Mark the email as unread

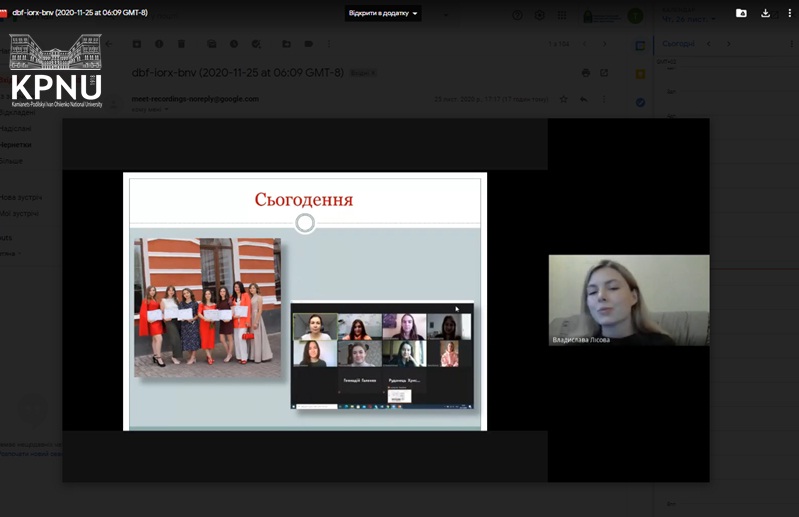pyautogui.click(x=211, y=44)
